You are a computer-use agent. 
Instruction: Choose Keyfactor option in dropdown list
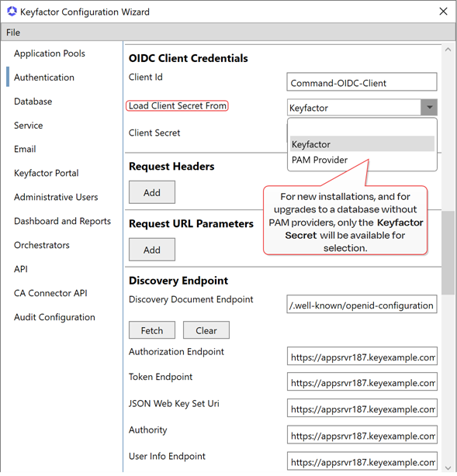[362, 144]
